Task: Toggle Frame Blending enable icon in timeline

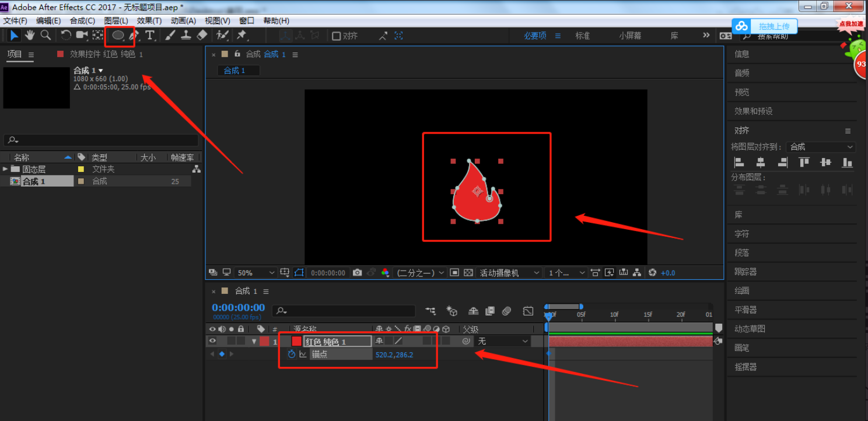Action: 490,311
